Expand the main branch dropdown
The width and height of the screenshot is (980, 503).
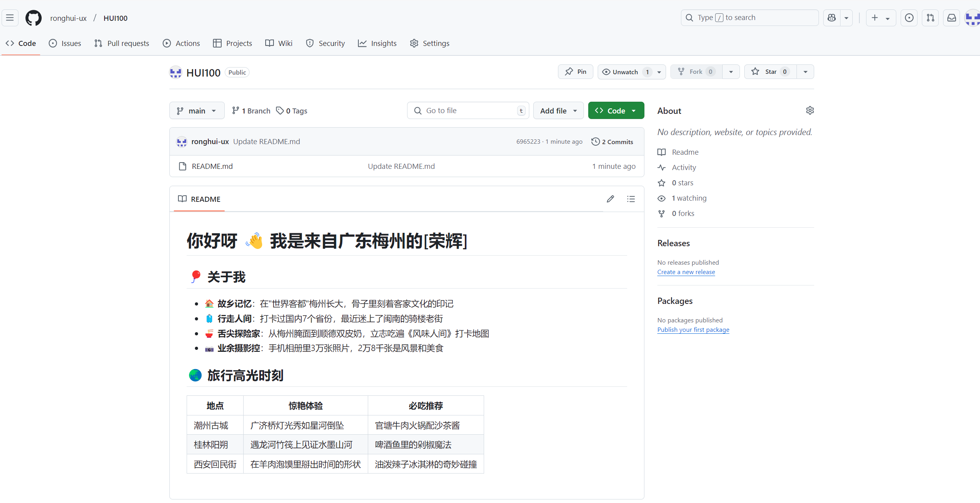pyautogui.click(x=197, y=111)
